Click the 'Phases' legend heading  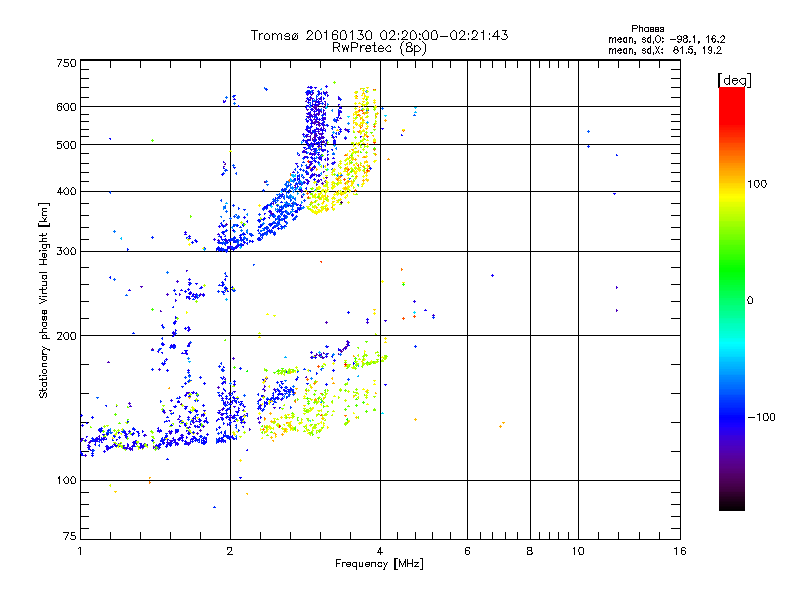point(647,29)
